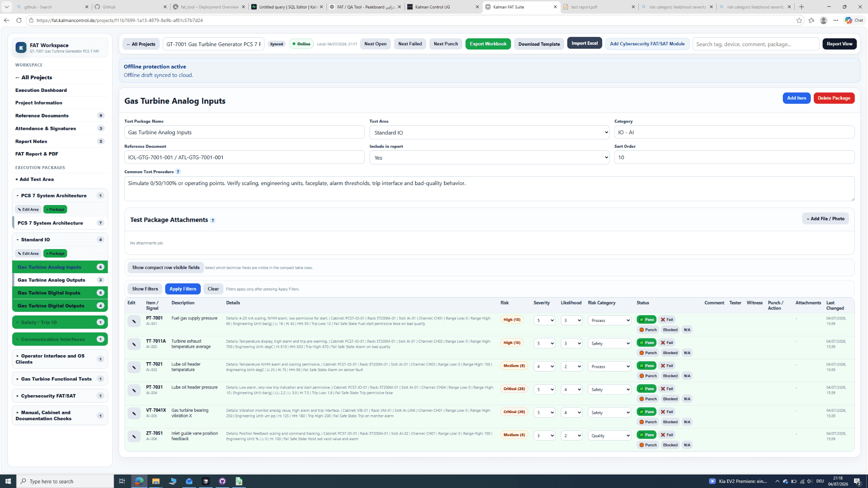Click the edit pencil icon for PT-7001 row

tap(134, 321)
